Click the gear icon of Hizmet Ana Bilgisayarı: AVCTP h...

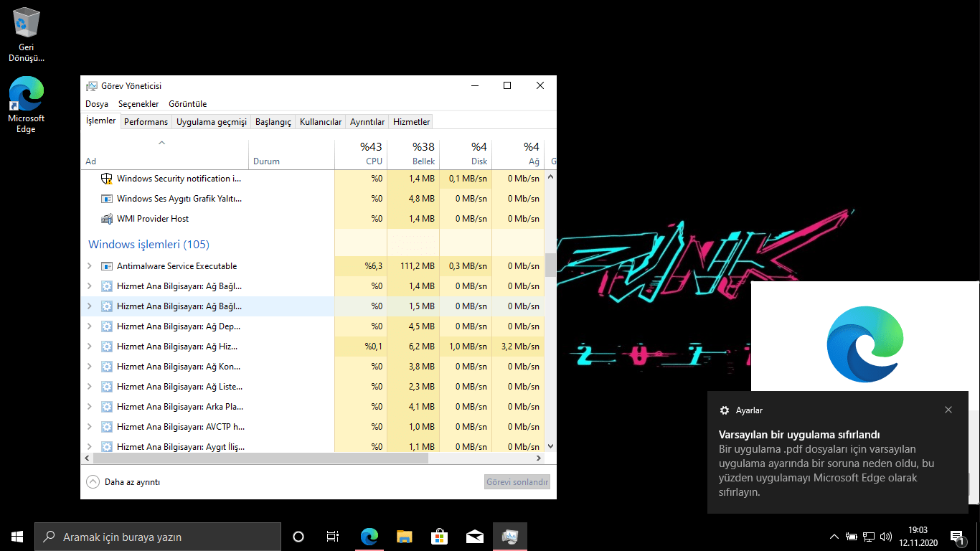107,427
